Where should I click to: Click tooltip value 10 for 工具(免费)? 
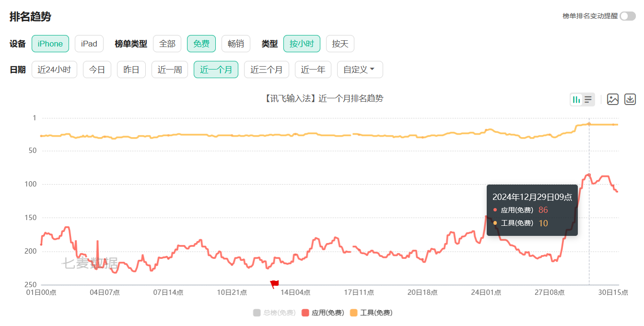click(543, 223)
